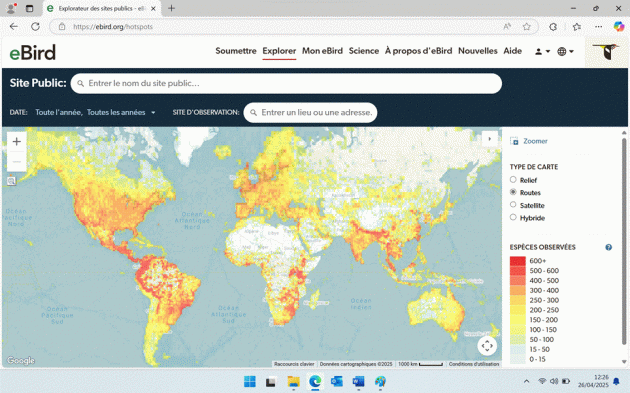Select the Routes map type

coord(513,192)
